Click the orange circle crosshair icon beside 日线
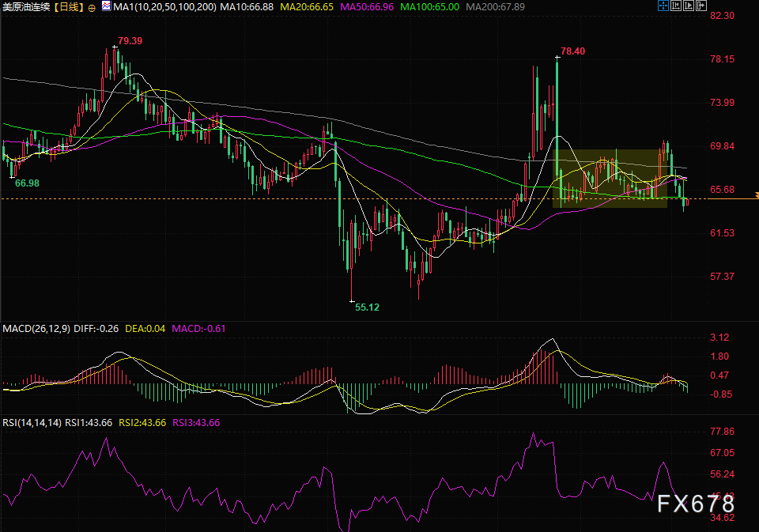Image resolution: width=759 pixels, height=532 pixels. 92,7
